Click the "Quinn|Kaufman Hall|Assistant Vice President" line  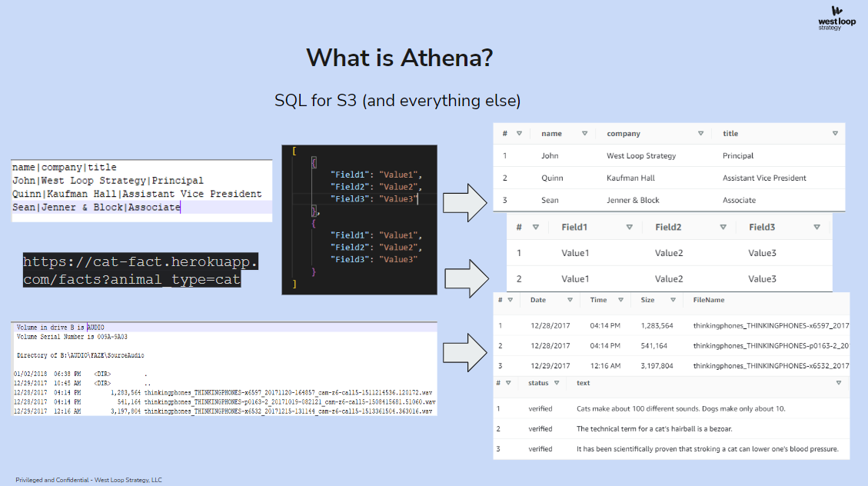click(x=137, y=194)
